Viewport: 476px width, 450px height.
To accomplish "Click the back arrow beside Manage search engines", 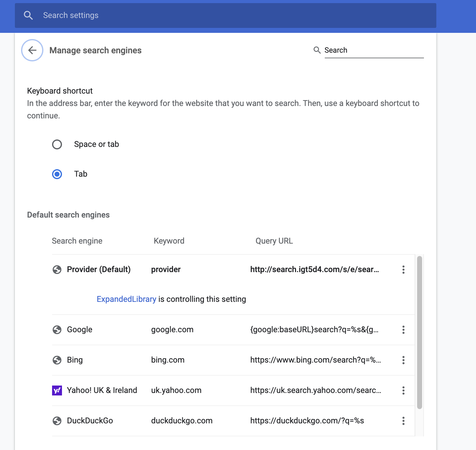I will [32, 50].
